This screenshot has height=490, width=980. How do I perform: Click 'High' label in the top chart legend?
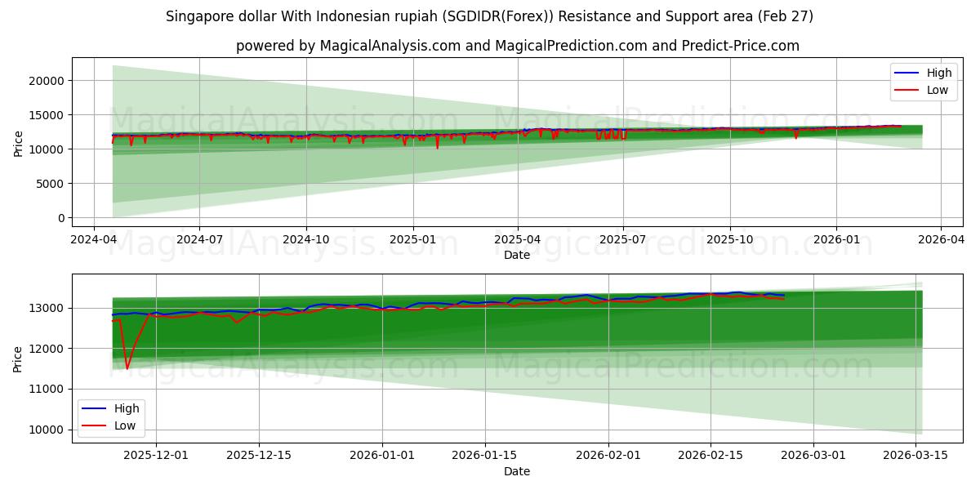(939, 73)
